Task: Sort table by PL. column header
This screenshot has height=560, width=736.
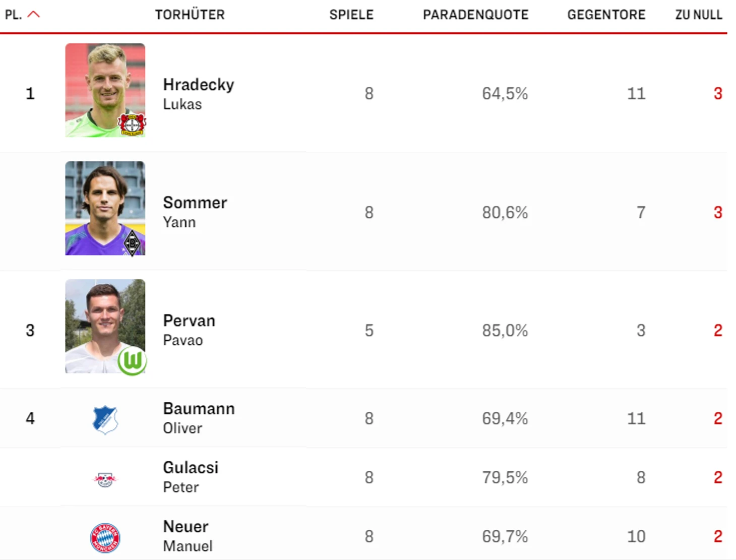Action: click(14, 15)
